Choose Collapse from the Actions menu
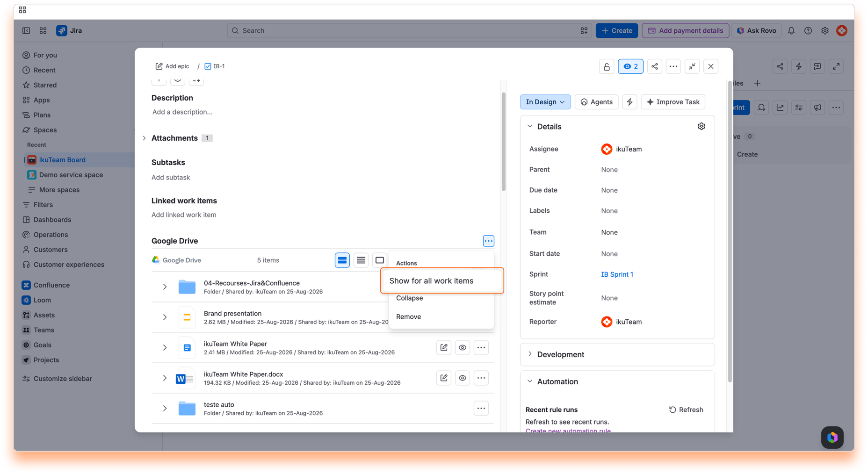868x474 pixels. [441, 298]
